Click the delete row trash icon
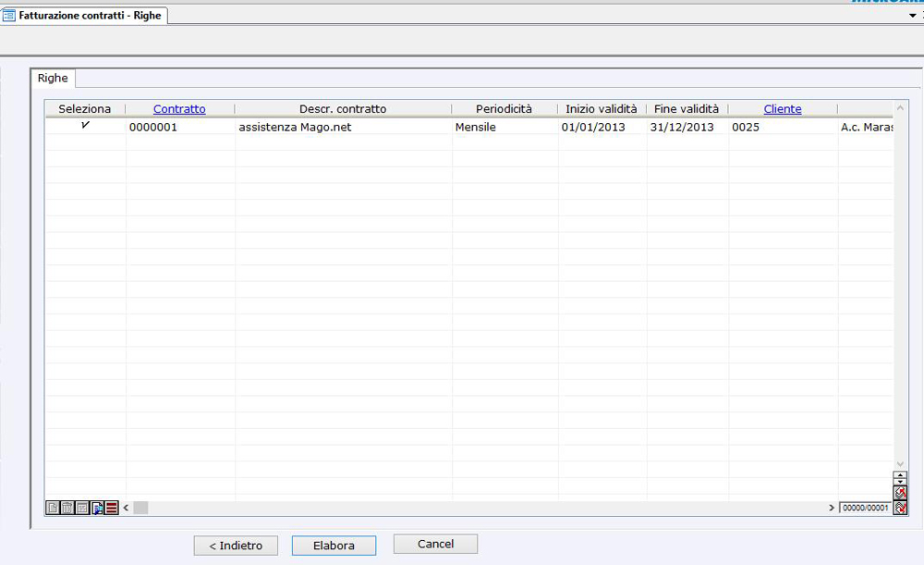Image resolution: width=924 pixels, height=565 pixels. [67, 508]
